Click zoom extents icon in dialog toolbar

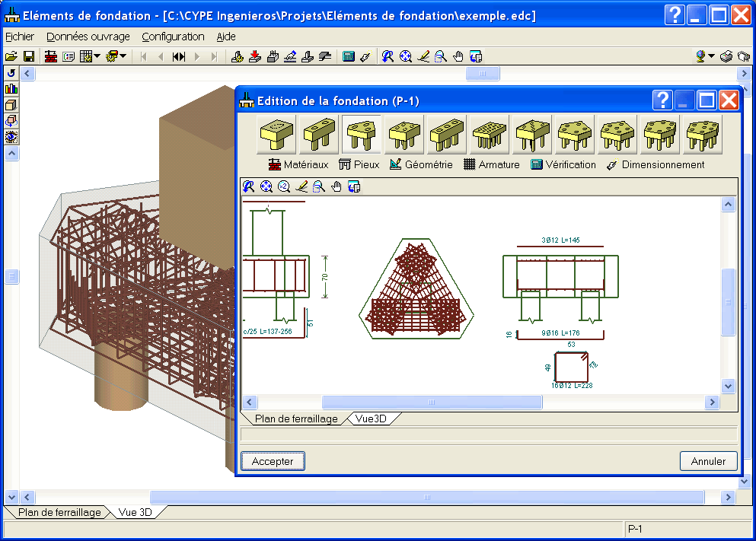[x=266, y=186]
